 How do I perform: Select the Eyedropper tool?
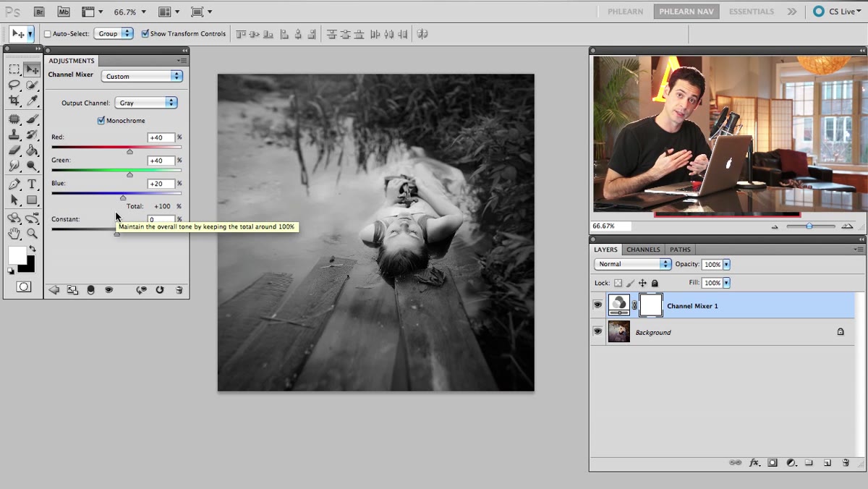click(x=32, y=101)
